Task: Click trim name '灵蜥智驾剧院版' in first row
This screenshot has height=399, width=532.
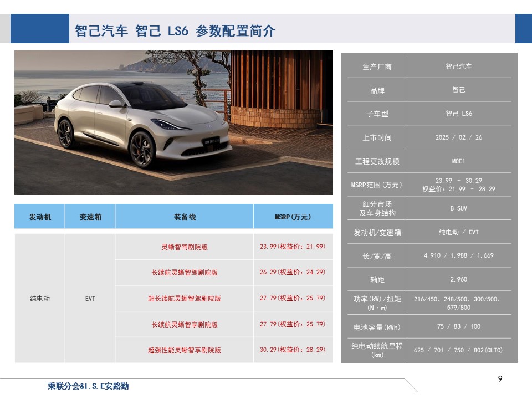Action: pos(185,247)
